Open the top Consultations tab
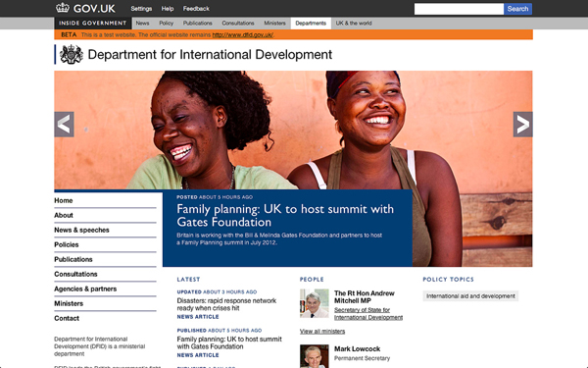This screenshot has height=368, width=588. tap(238, 24)
